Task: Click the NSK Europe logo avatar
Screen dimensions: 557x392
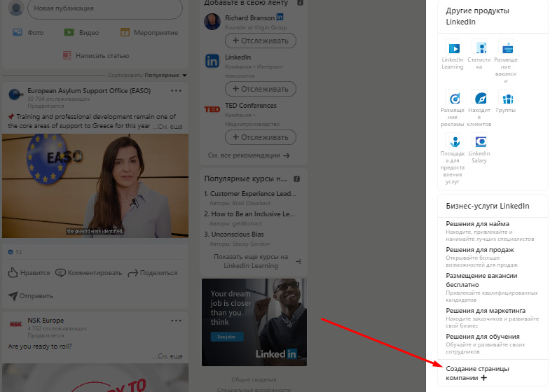Action: click(16, 324)
